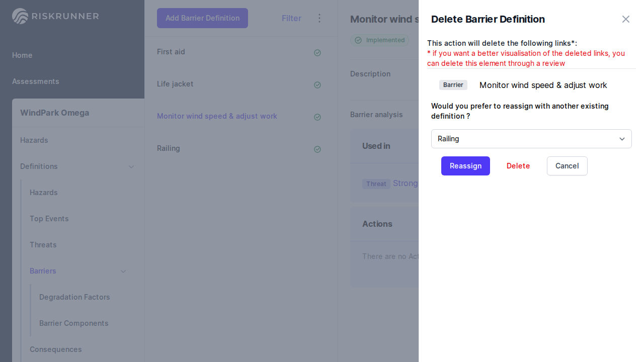This screenshot has width=644, height=362.
Task: Open Degradation Factors in sidebar
Action: pos(74,297)
